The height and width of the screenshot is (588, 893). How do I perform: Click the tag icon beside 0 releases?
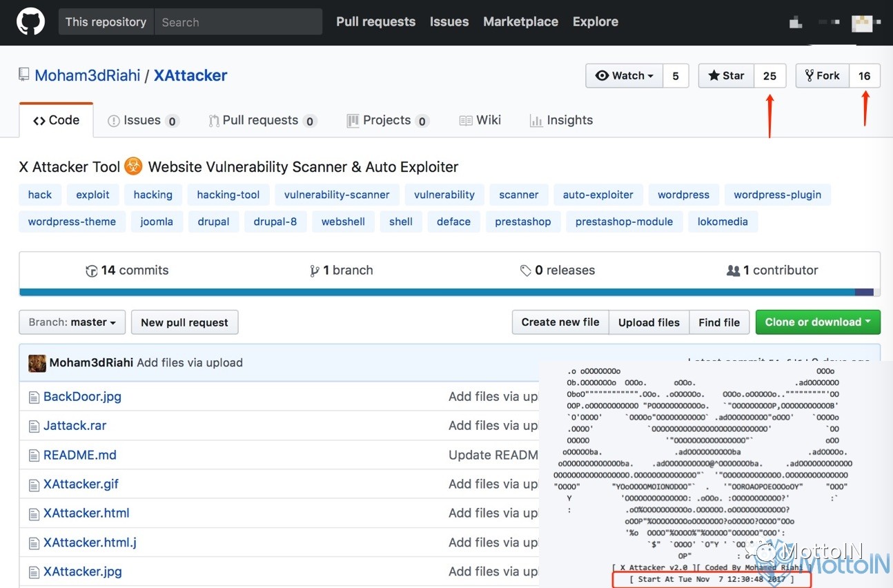(526, 271)
